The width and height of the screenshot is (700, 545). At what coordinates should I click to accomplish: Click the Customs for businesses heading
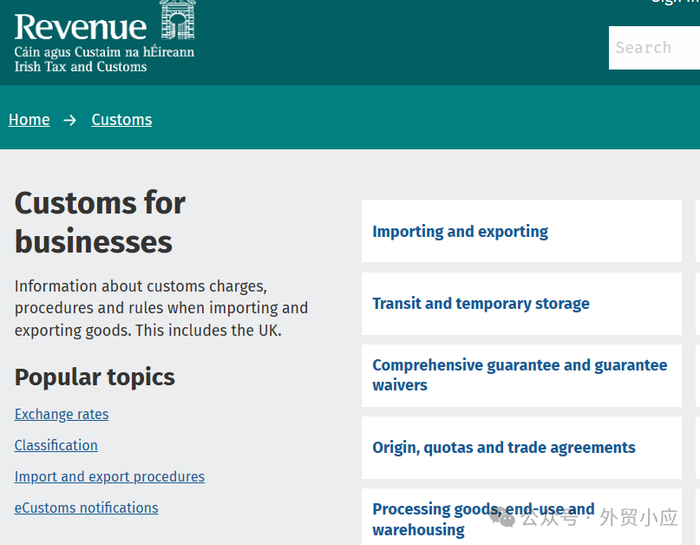tap(100, 222)
